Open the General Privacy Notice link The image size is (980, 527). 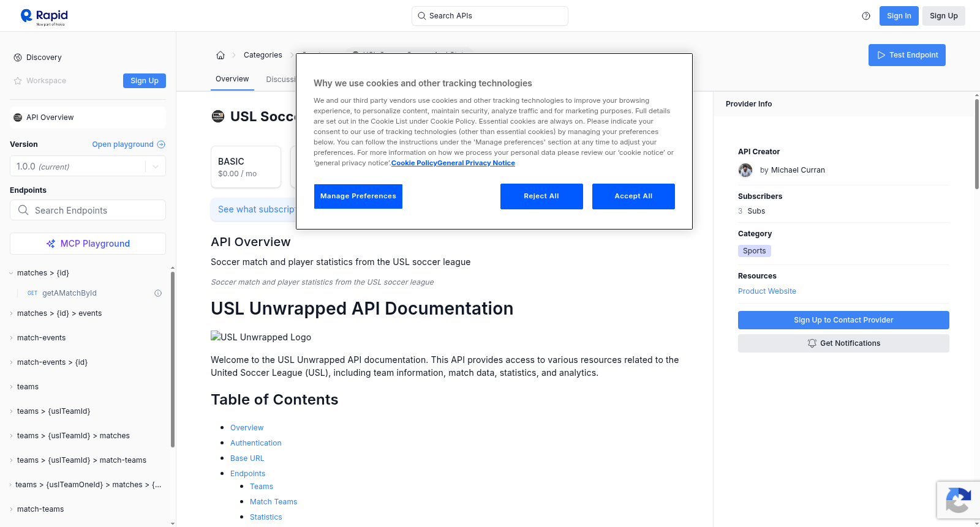coord(477,163)
